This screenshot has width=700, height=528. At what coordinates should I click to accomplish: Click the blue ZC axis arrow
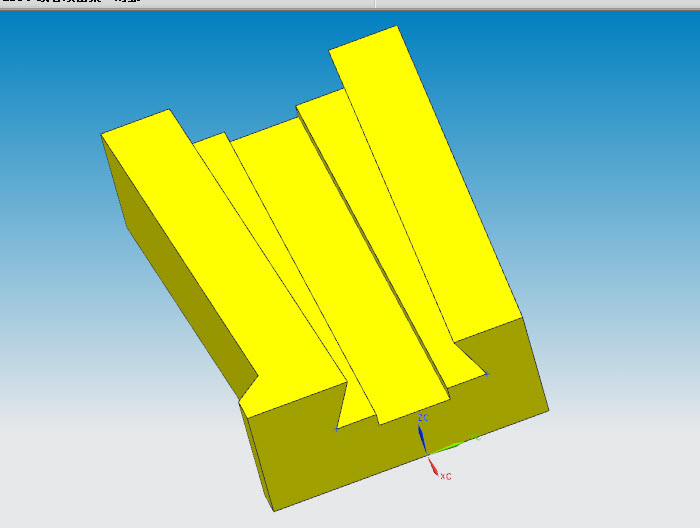coord(422,439)
